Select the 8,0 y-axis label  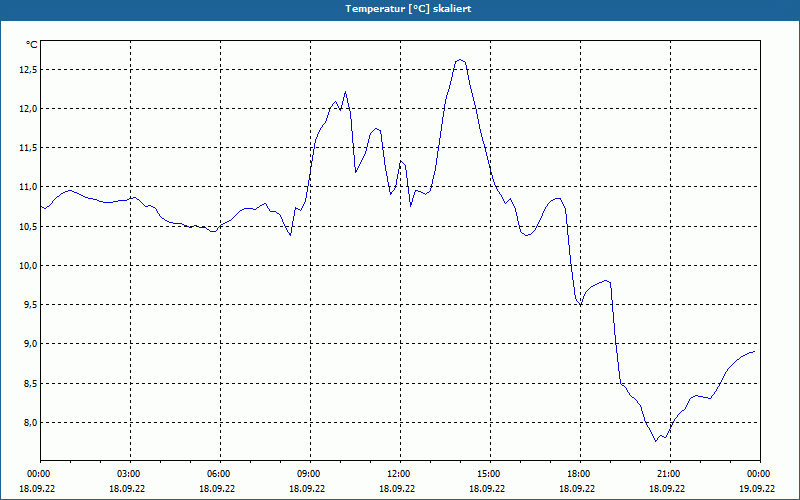(30, 422)
